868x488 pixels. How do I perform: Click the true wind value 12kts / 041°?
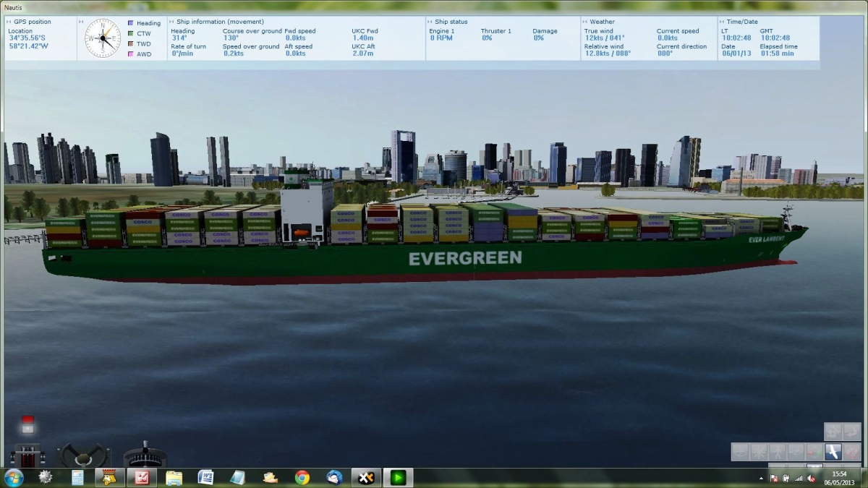[x=605, y=38]
